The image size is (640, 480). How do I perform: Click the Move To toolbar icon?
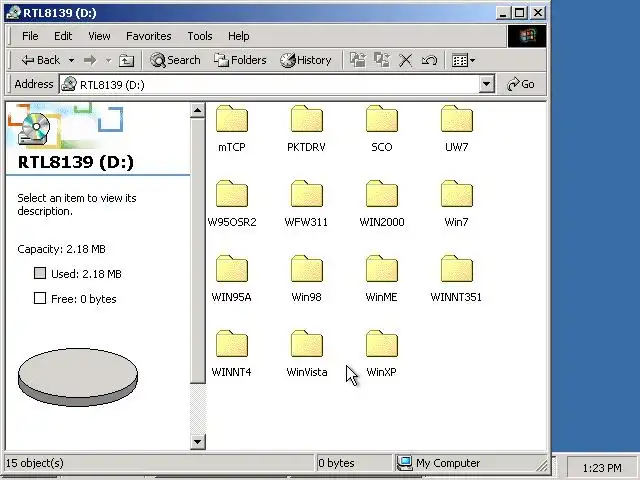358,60
